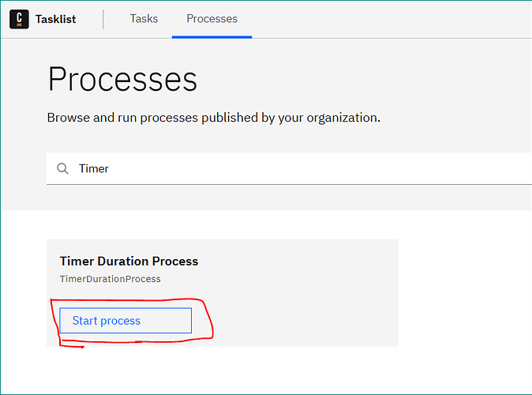Focus the process search field

pos(289,168)
